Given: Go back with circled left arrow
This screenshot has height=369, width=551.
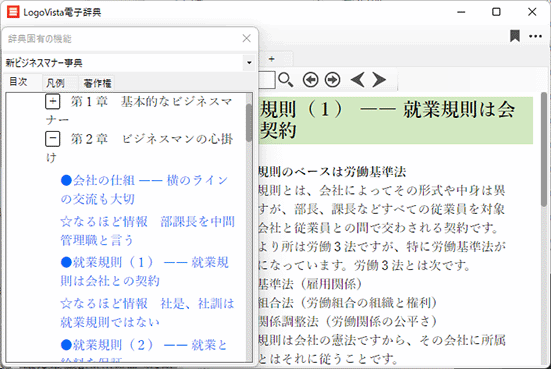Looking at the screenshot, I should point(311,80).
